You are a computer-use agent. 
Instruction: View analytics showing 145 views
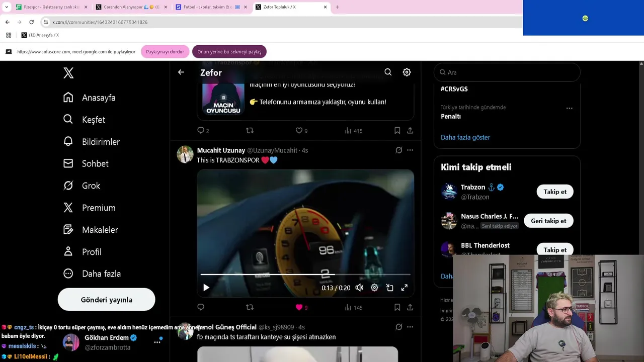(354, 307)
